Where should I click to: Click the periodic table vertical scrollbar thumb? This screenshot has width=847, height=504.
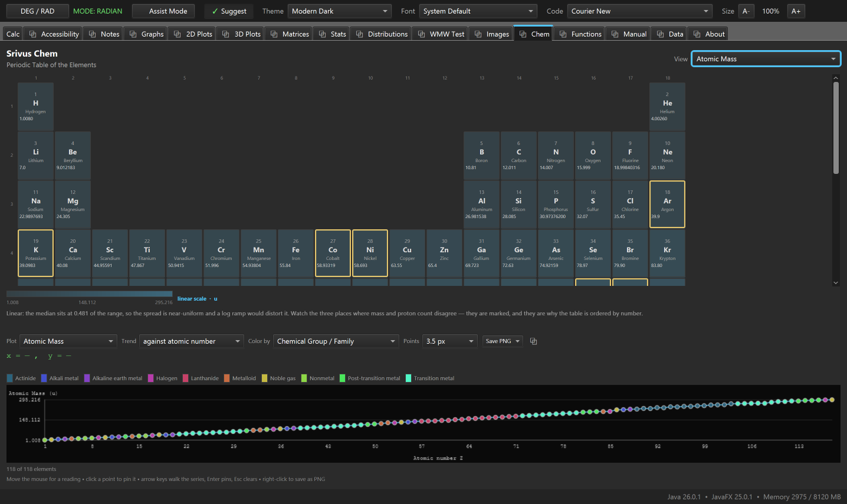(x=836, y=128)
